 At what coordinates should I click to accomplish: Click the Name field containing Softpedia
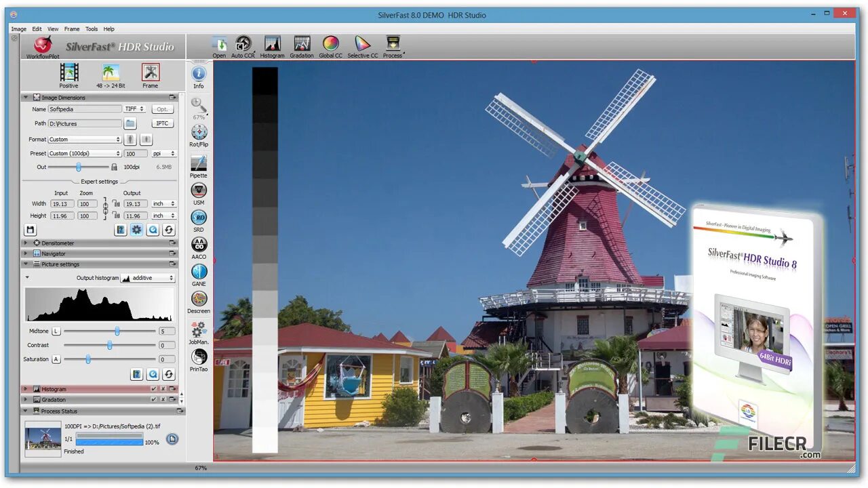[x=85, y=109]
